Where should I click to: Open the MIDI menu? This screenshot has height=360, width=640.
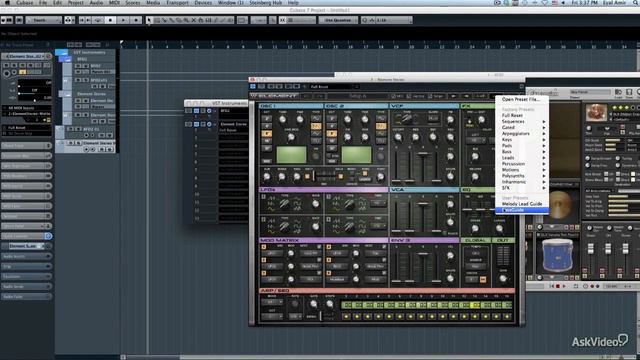pyautogui.click(x=114, y=3)
